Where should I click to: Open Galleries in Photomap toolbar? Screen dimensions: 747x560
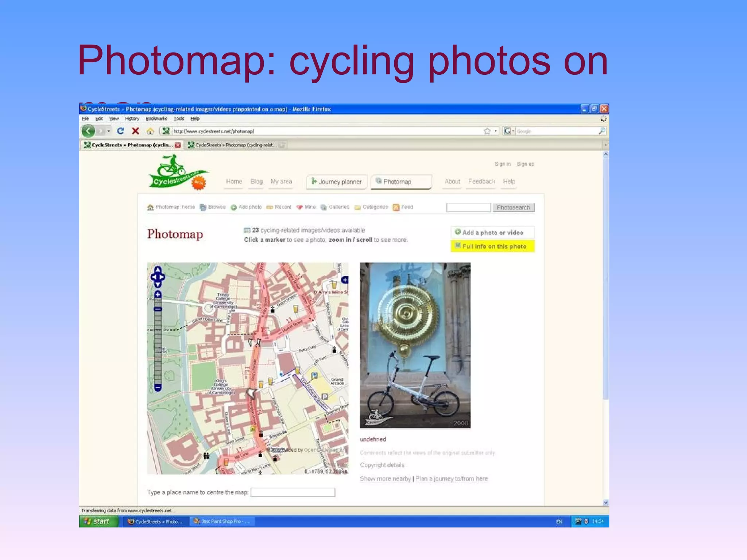tap(335, 207)
